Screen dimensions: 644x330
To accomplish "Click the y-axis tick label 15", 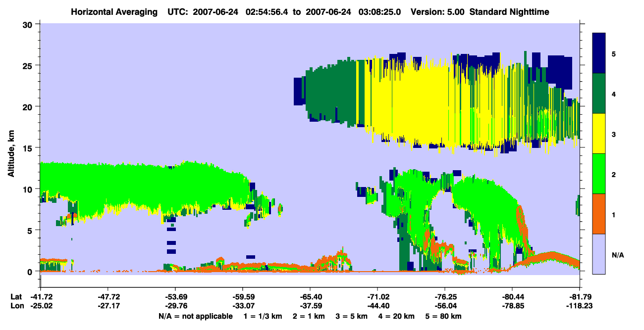I will (29, 148).
